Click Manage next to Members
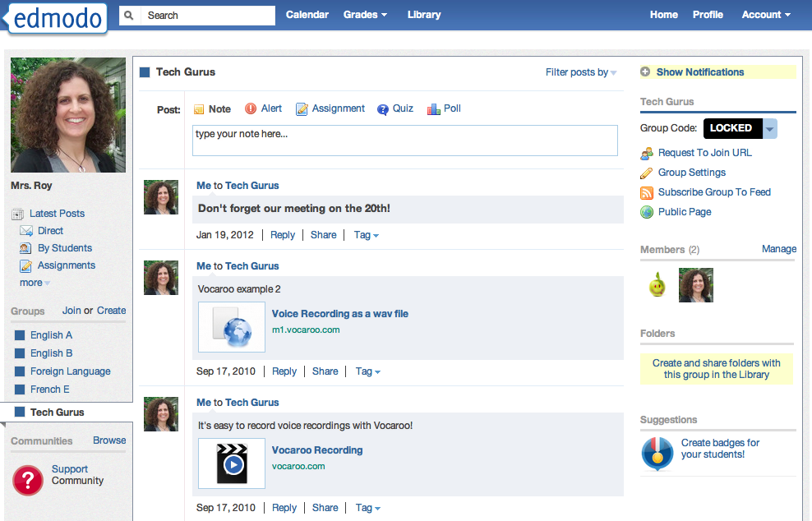This screenshot has height=521, width=812. 778,248
